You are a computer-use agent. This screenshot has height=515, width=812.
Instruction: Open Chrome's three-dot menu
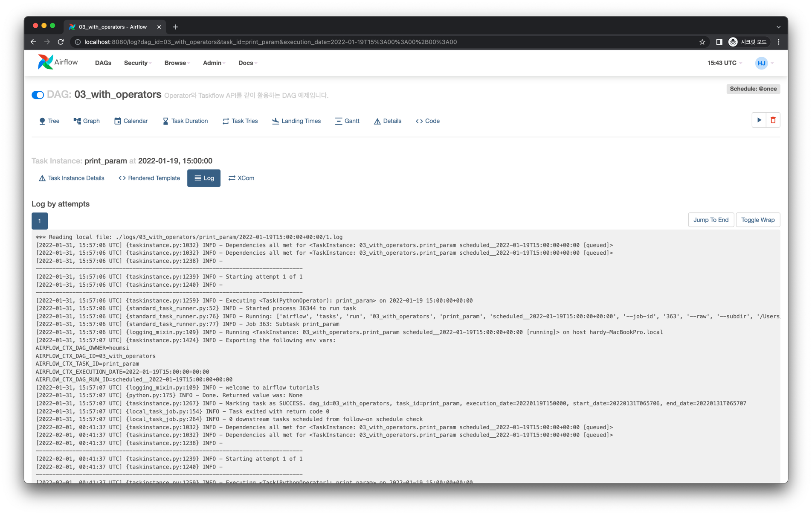tap(779, 42)
